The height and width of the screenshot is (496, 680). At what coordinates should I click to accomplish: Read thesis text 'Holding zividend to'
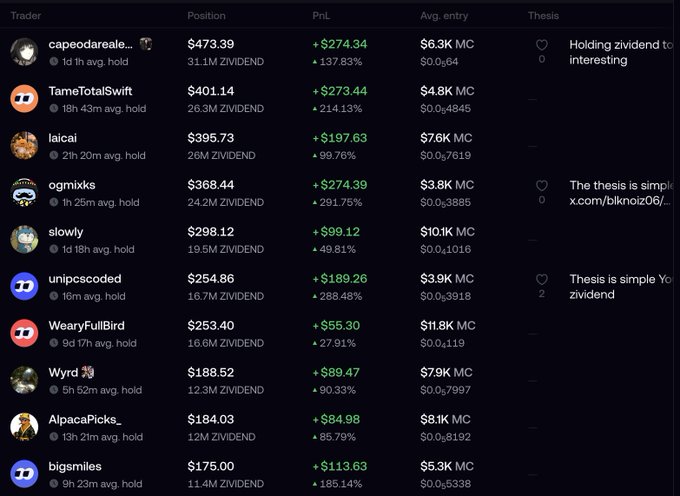[621, 45]
